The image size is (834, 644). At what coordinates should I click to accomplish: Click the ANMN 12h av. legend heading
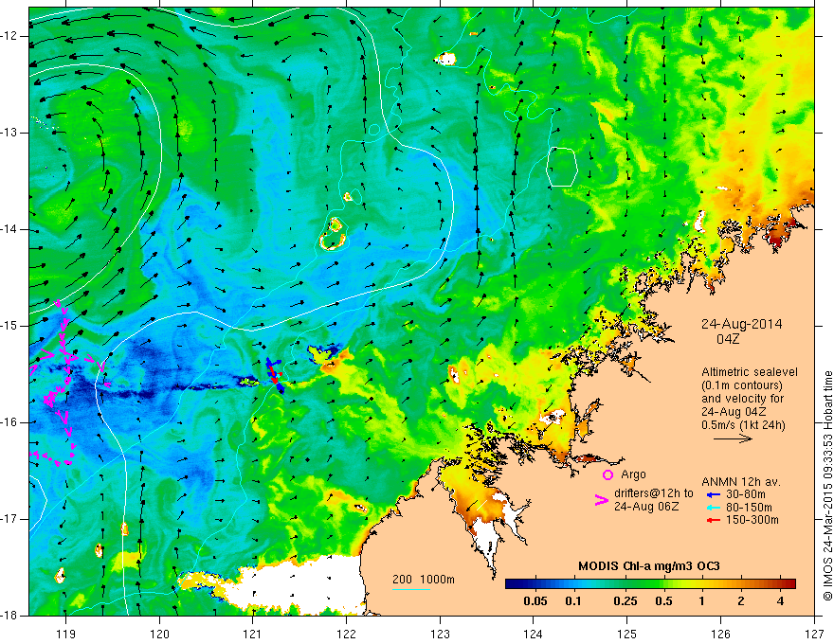coord(740,482)
